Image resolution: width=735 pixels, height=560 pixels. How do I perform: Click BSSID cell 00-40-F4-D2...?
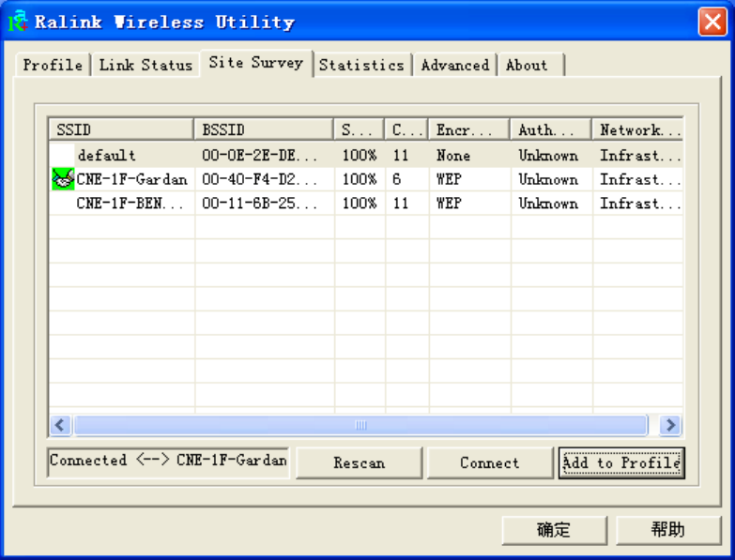click(259, 179)
